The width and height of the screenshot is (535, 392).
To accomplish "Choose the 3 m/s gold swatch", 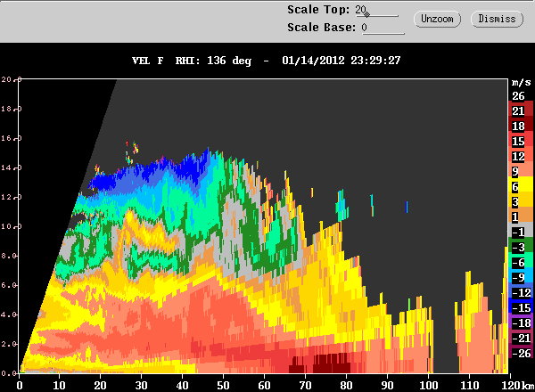I will tap(521, 200).
